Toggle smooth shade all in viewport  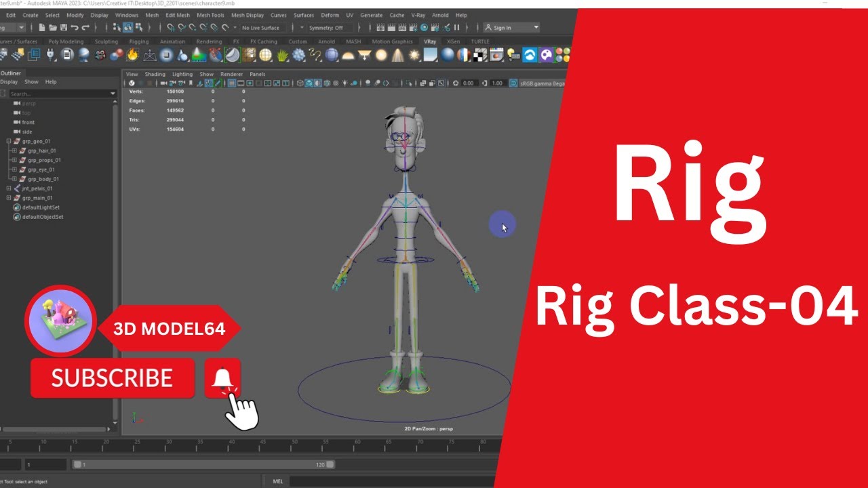coord(309,83)
